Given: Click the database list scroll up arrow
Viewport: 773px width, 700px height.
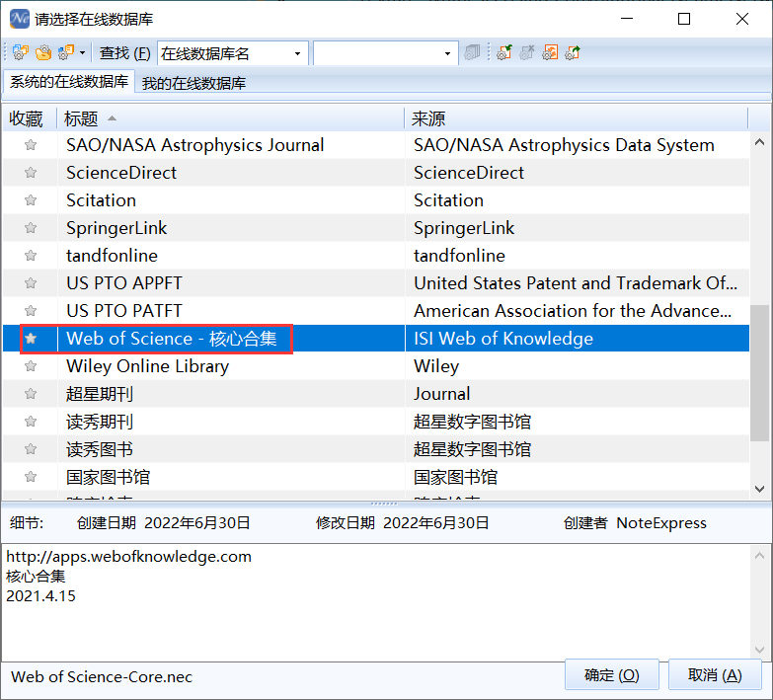Looking at the screenshot, I should pos(760,142).
